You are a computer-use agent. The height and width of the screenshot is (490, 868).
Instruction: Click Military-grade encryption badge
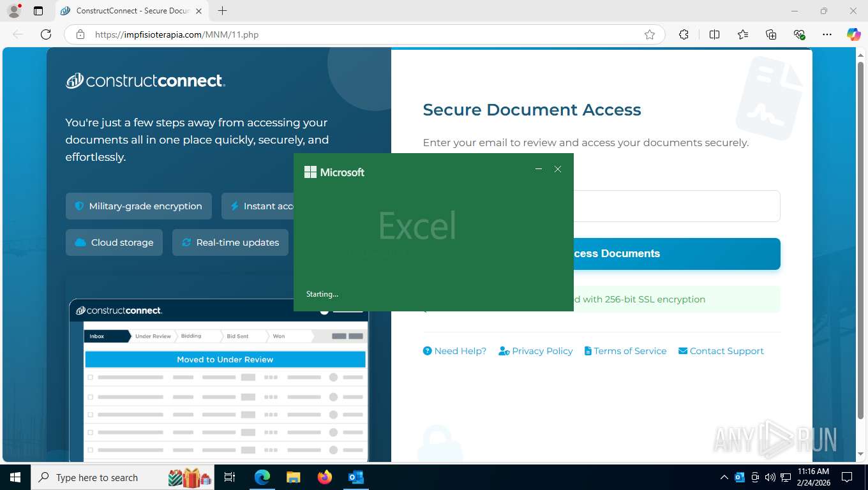click(x=138, y=206)
